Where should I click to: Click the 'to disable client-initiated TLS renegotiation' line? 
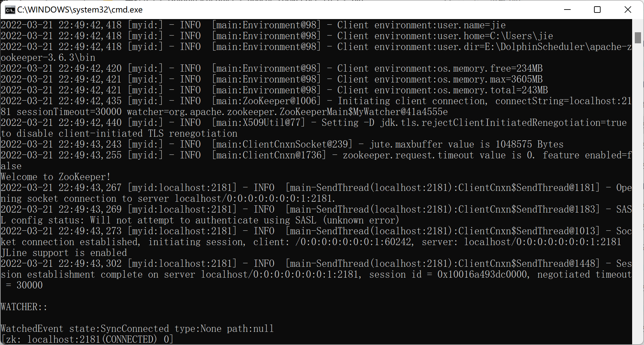click(119, 133)
